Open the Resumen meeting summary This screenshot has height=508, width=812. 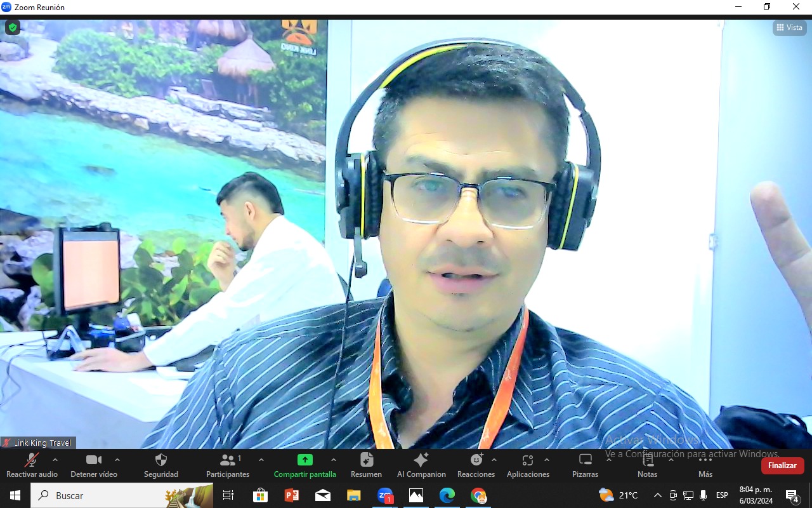pos(366,465)
